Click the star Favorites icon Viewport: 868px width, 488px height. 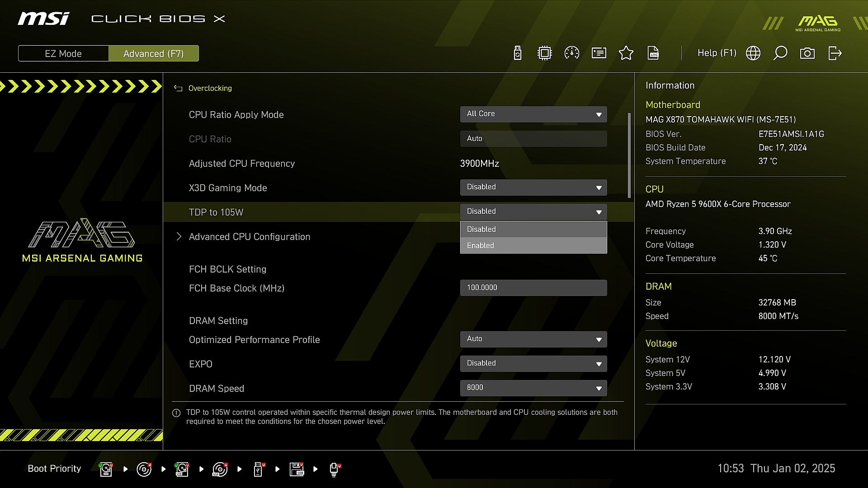[626, 53]
